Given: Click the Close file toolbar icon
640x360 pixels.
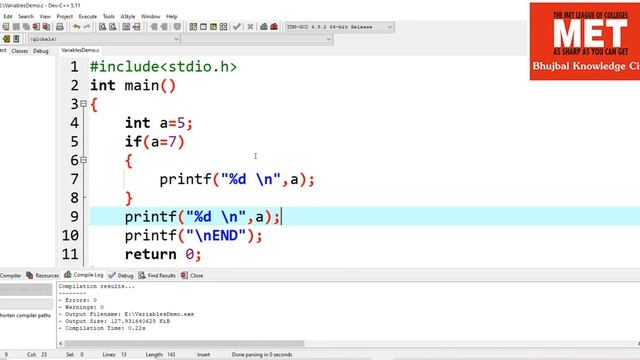Looking at the screenshot, I should tap(36, 27).
